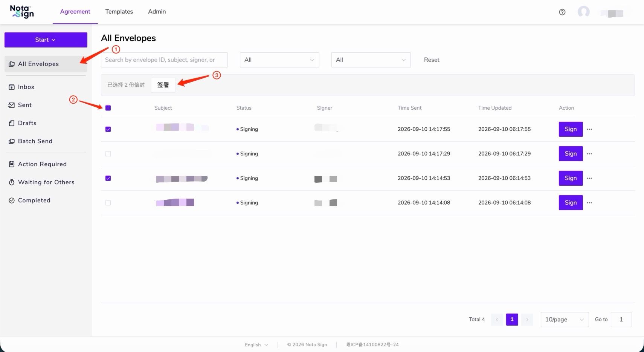Open more actions for 14:14:08 envelope
644x352 pixels.
589,203
